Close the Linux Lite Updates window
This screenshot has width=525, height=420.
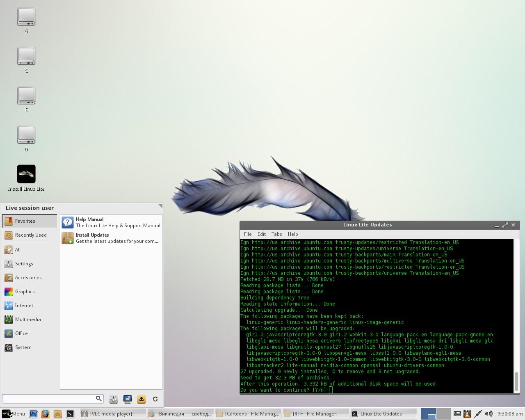point(513,225)
